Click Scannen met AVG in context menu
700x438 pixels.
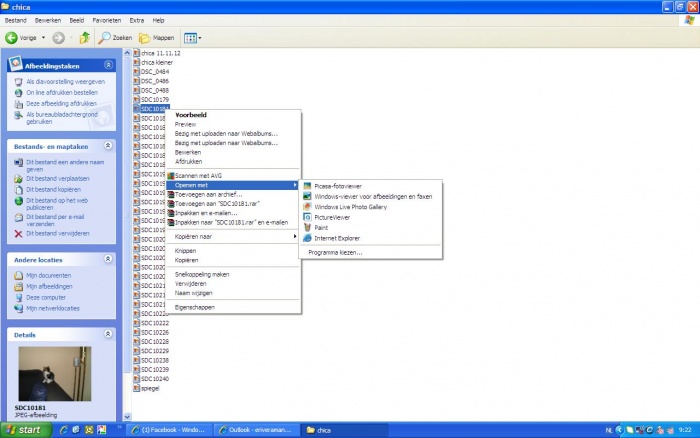click(x=200, y=175)
